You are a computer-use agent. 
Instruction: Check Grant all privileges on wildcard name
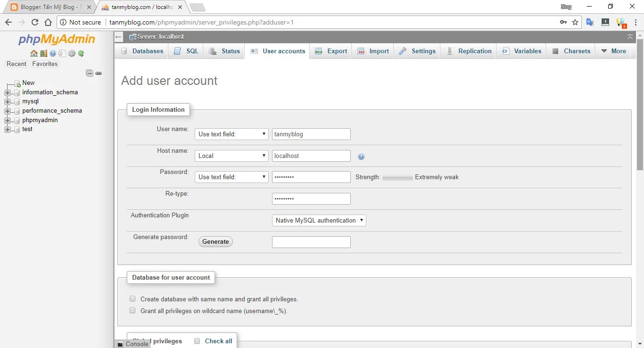click(132, 310)
